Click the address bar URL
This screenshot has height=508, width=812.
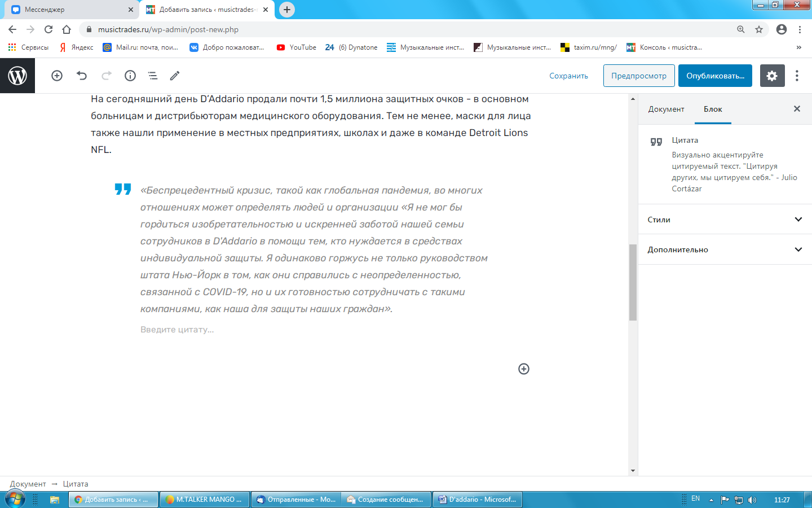click(168, 29)
